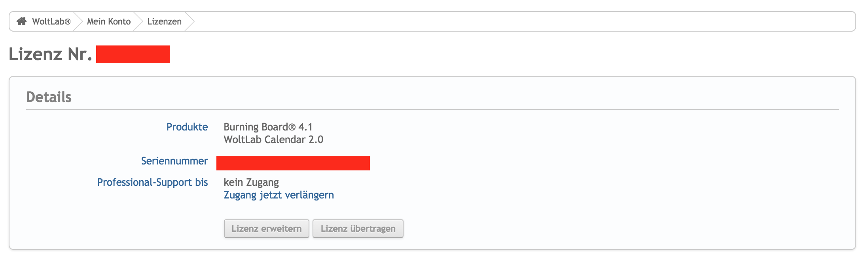Click the home icon in the breadcrumb
The width and height of the screenshot is (868, 257).
[21, 21]
